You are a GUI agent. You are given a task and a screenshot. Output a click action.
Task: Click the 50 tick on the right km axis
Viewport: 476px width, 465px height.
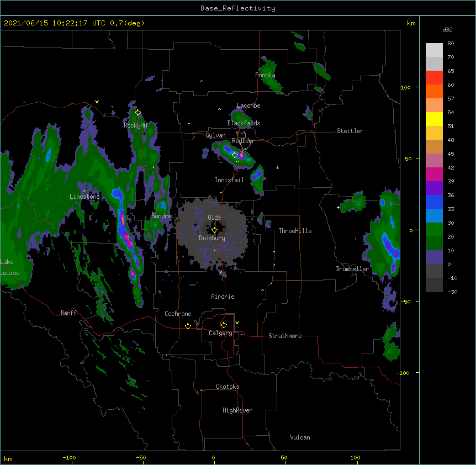click(x=408, y=158)
